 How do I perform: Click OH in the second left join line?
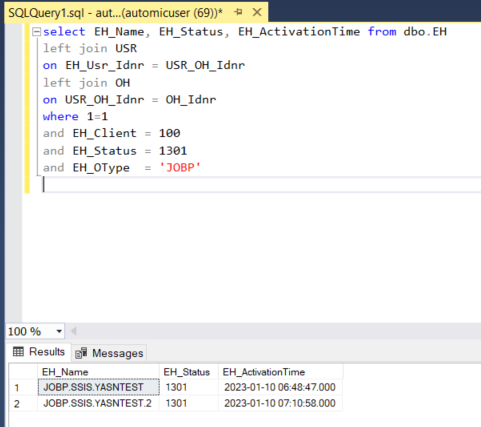click(x=123, y=83)
